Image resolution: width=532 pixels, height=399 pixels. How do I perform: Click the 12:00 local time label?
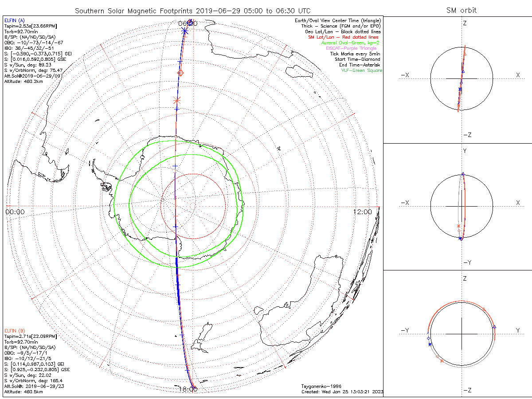(363, 212)
